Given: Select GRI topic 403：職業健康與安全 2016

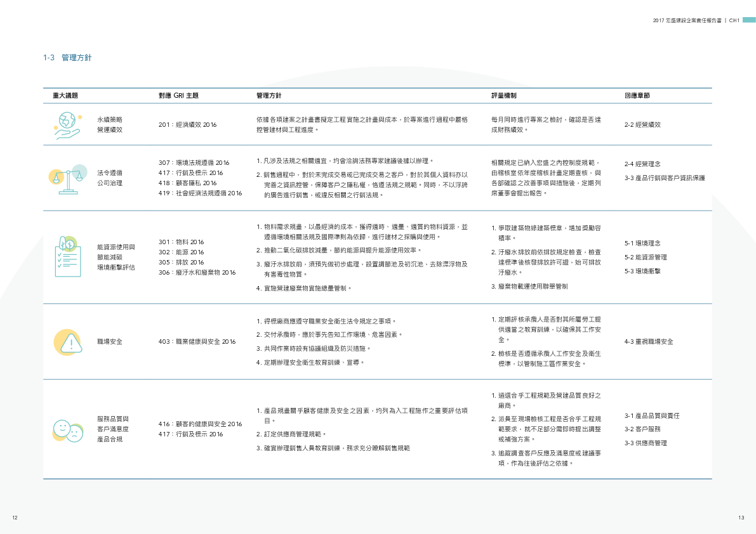Looking at the screenshot, I should tap(197, 342).
